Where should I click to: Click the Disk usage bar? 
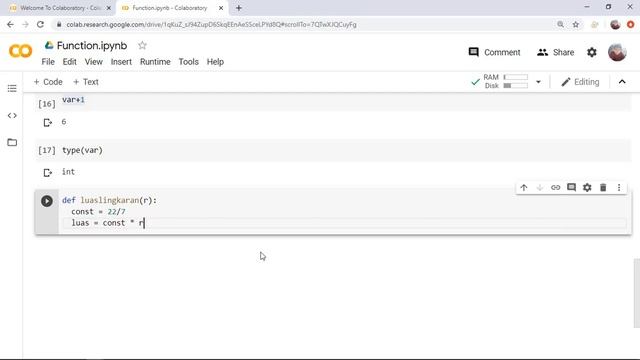tap(516, 86)
